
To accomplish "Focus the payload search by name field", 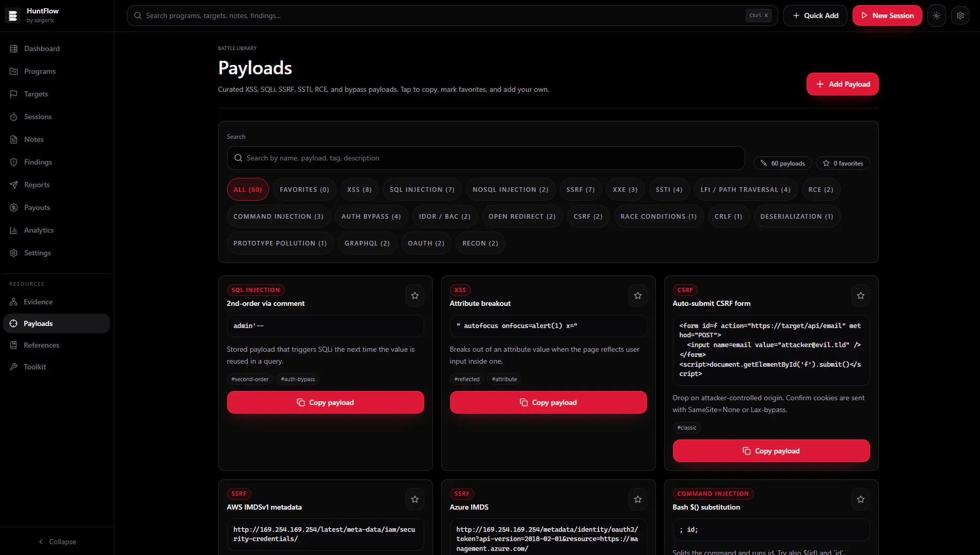I will [x=486, y=158].
